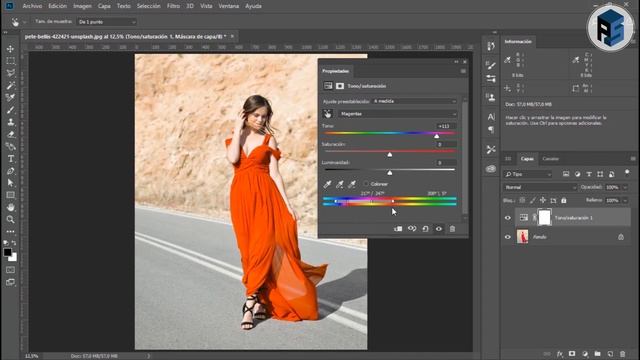Open the Filtro menu
The image size is (640, 360).
173,6
